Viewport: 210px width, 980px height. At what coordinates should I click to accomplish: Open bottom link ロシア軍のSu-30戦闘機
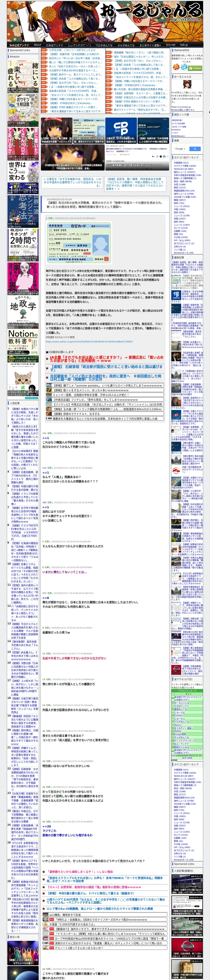point(100,908)
